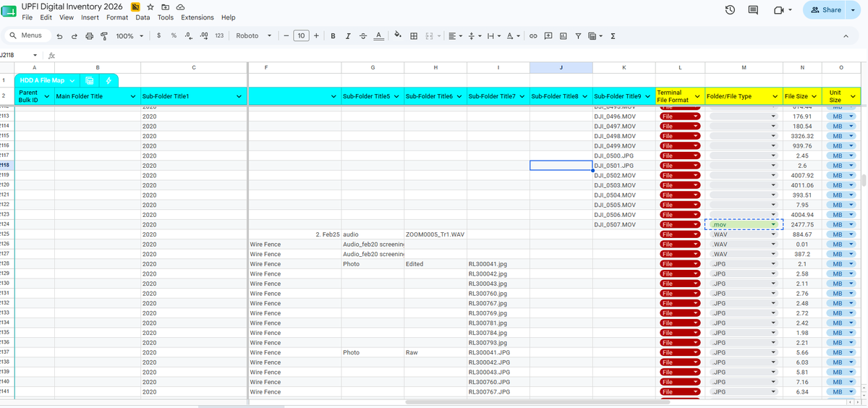
Task: Open the zoom level dropdown
Action: 129,35
